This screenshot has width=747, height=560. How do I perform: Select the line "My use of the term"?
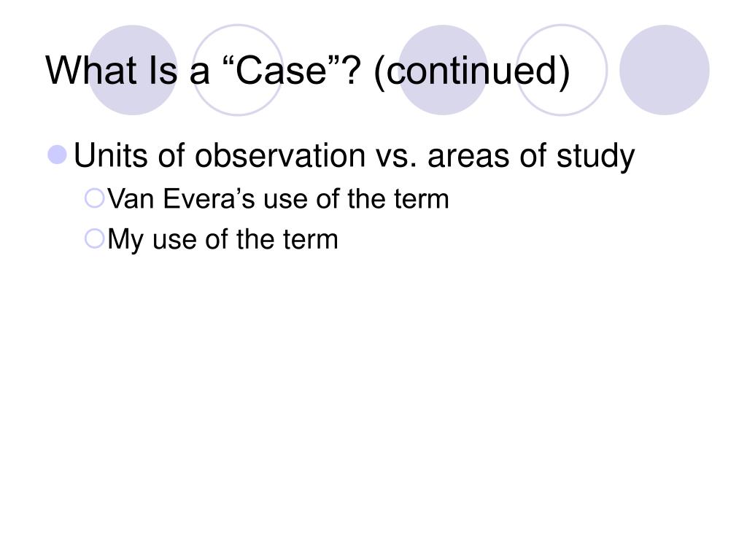223,239
